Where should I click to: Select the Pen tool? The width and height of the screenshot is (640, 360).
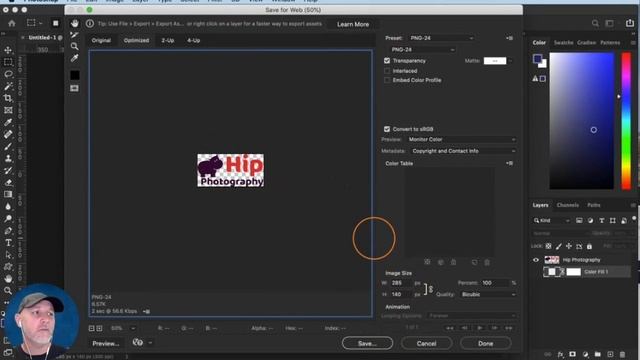click(x=8, y=231)
